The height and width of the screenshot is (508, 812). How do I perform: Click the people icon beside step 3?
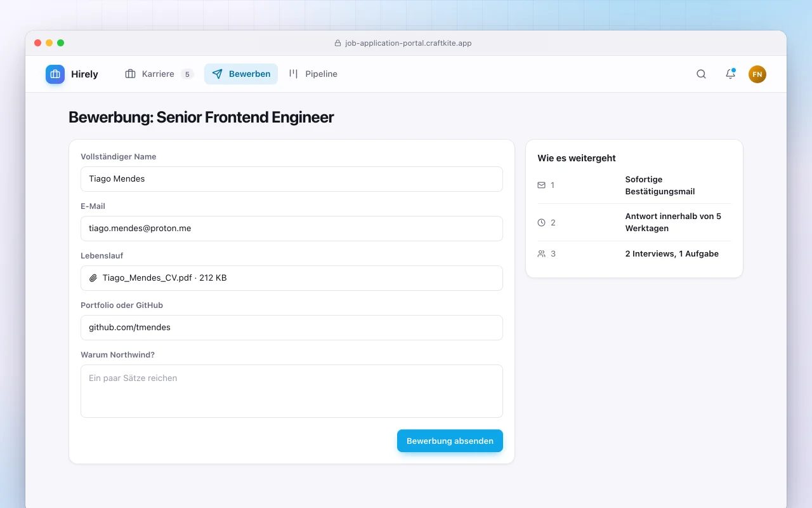541,254
